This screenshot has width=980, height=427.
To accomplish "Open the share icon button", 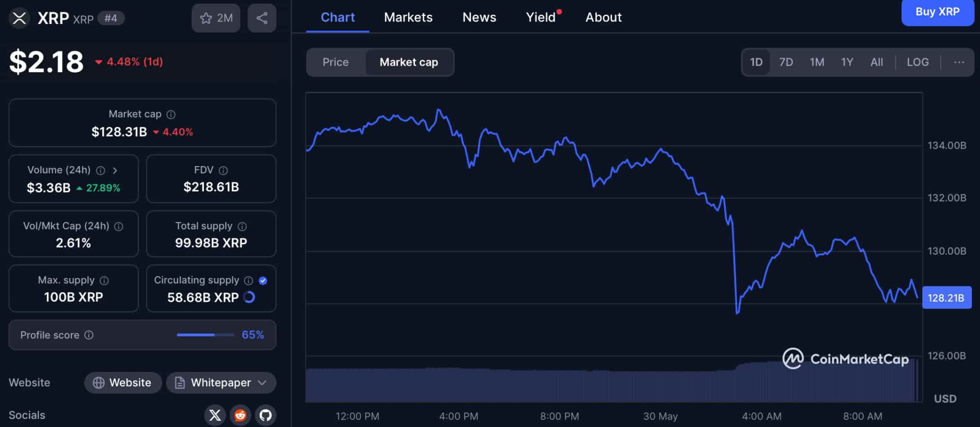I will click(262, 18).
